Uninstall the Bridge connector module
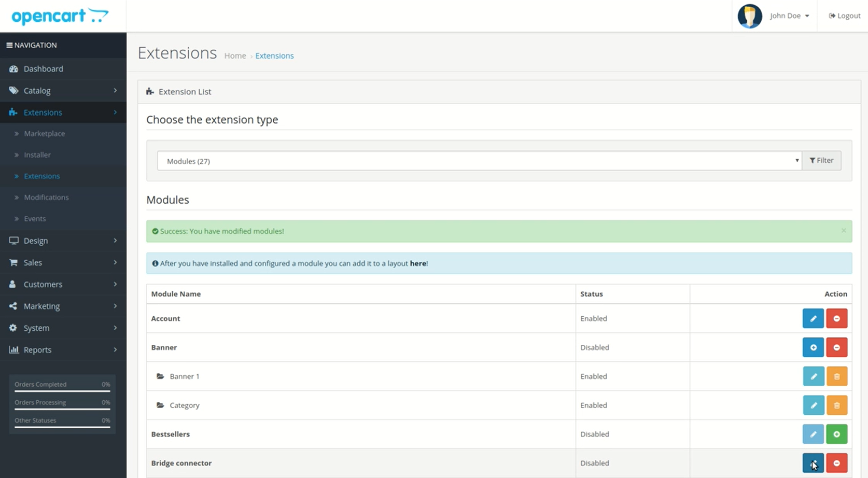 click(836, 463)
